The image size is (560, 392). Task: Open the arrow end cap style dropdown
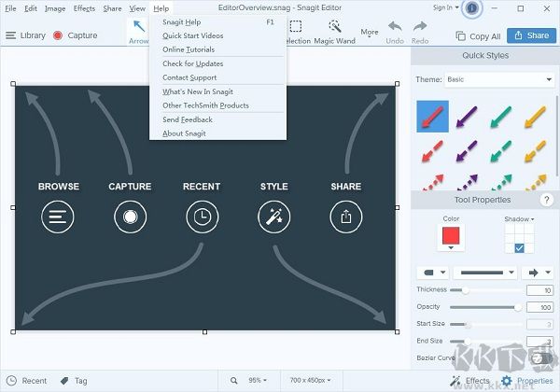pyautogui.click(x=538, y=273)
